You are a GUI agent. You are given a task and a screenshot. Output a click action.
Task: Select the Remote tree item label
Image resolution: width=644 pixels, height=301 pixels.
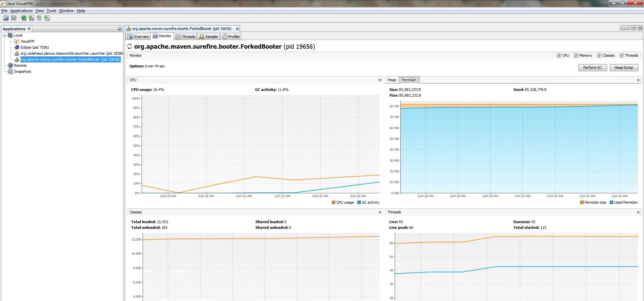(20, 66)
